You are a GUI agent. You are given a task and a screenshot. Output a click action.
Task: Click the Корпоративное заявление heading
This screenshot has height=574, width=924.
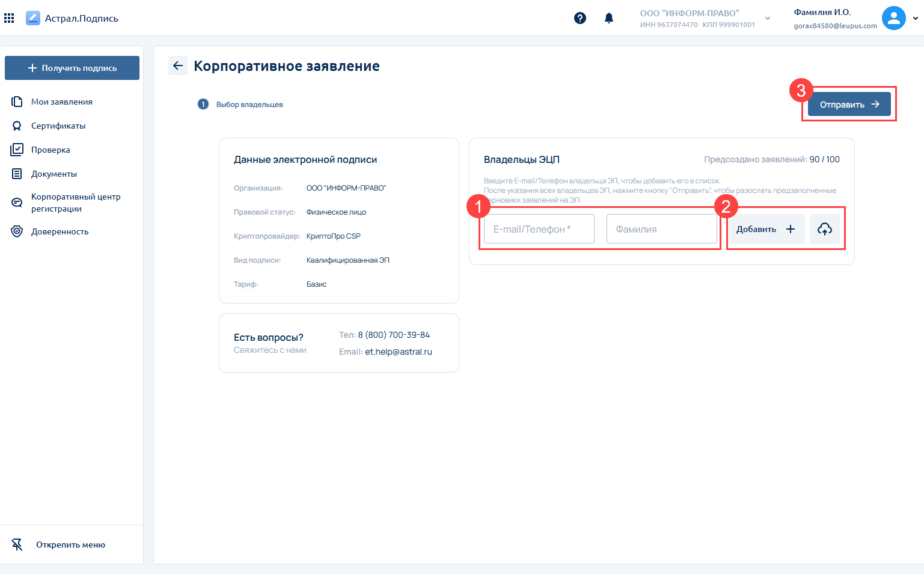pos(287,66)
